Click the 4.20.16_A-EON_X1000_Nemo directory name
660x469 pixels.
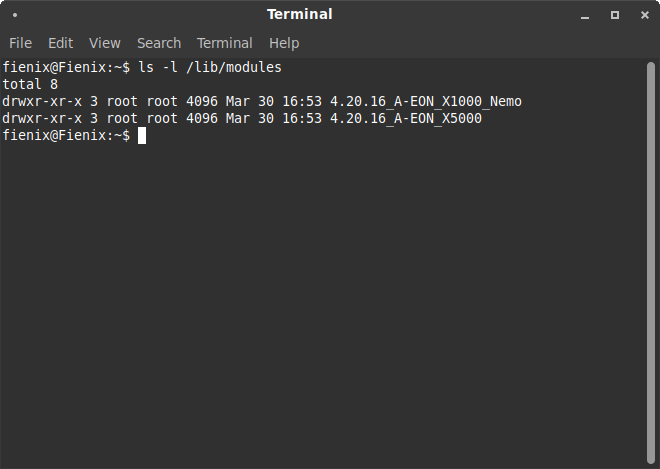click(425, 101)
